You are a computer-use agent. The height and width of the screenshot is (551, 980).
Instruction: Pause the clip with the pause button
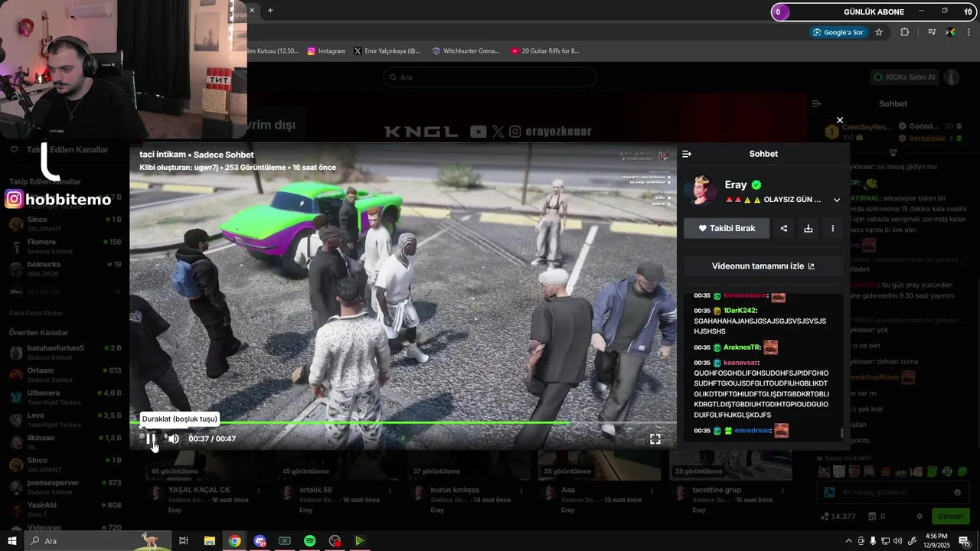click(x=151, y=439)
